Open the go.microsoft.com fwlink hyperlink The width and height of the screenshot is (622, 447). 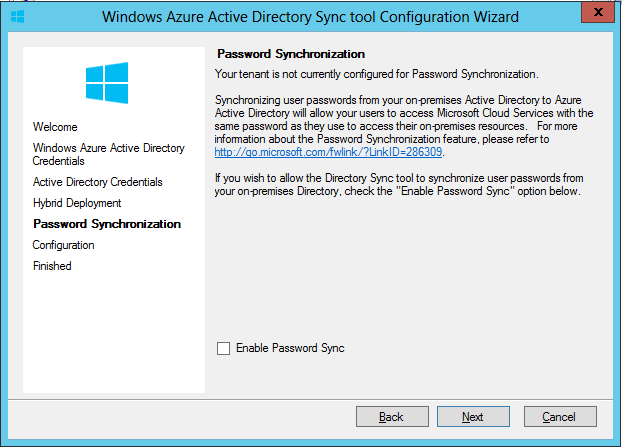(x=329, y=153)
